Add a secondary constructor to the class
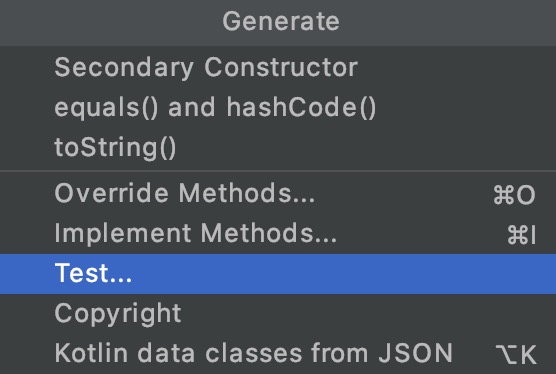 click(278, 67)
